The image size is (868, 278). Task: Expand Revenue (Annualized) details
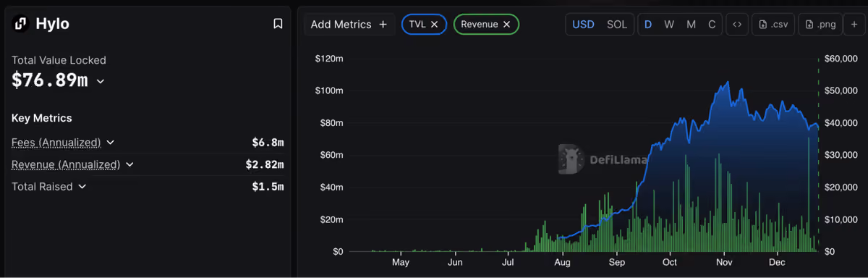pyautogui.click(x=129, y=164)
